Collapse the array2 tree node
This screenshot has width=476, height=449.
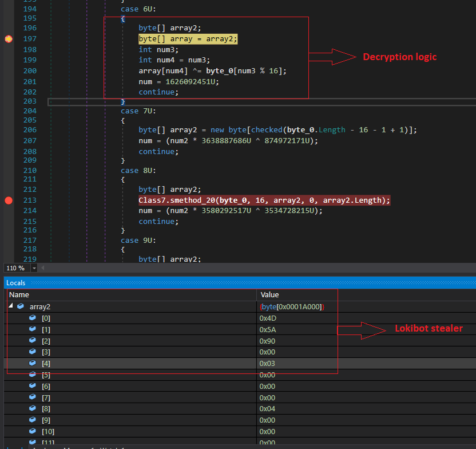(x=11, y=306)
